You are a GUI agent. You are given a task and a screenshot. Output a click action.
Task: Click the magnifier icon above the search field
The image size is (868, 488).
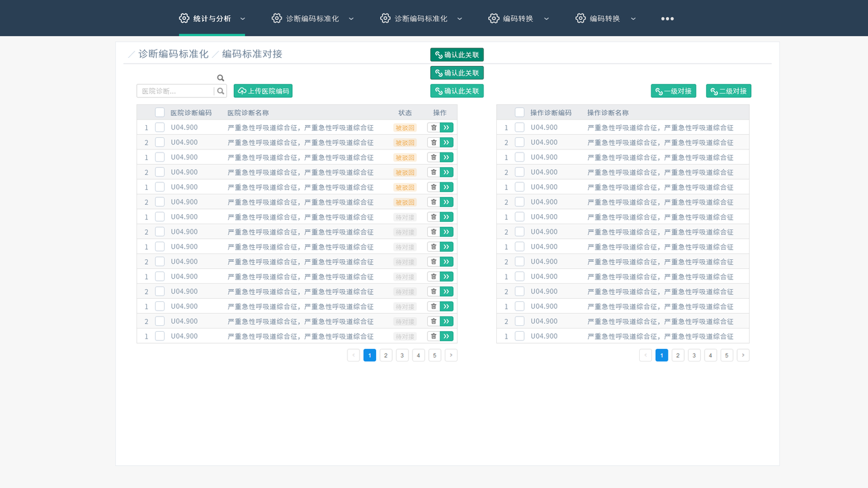click(220, 78)
